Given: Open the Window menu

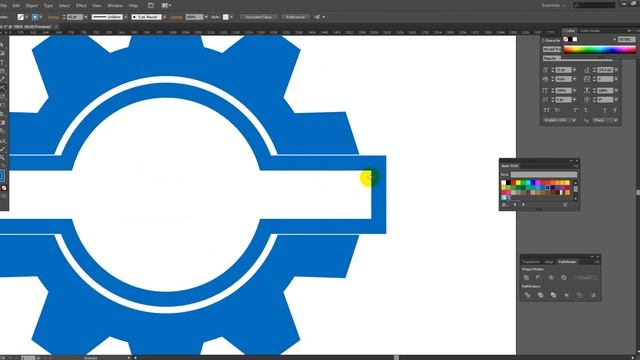Looking at the screenshot, I should (x=115, y=6).
